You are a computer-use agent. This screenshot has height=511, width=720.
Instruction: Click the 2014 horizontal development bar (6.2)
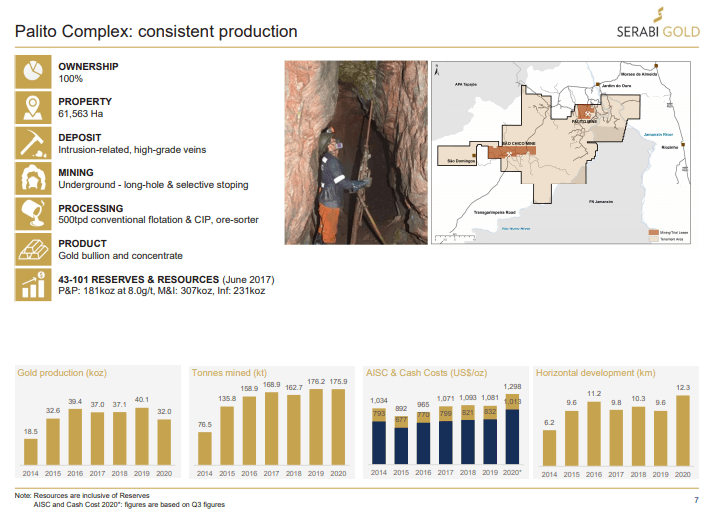[x=549, y=448]
